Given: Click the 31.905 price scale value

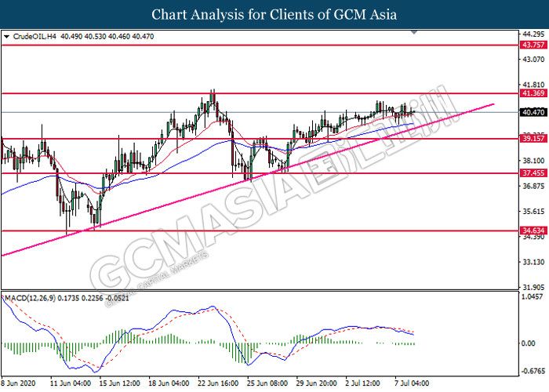Looking at the screenshot, I should 533,288.
